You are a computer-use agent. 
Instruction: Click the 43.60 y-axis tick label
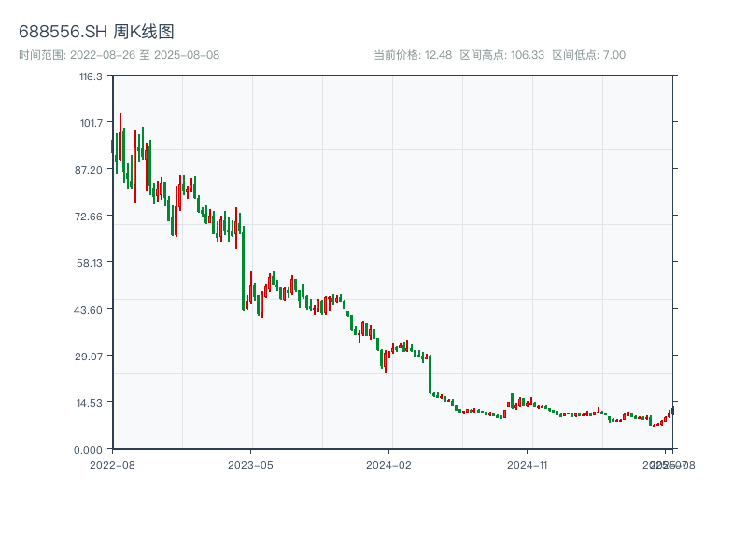coord(90,310)
